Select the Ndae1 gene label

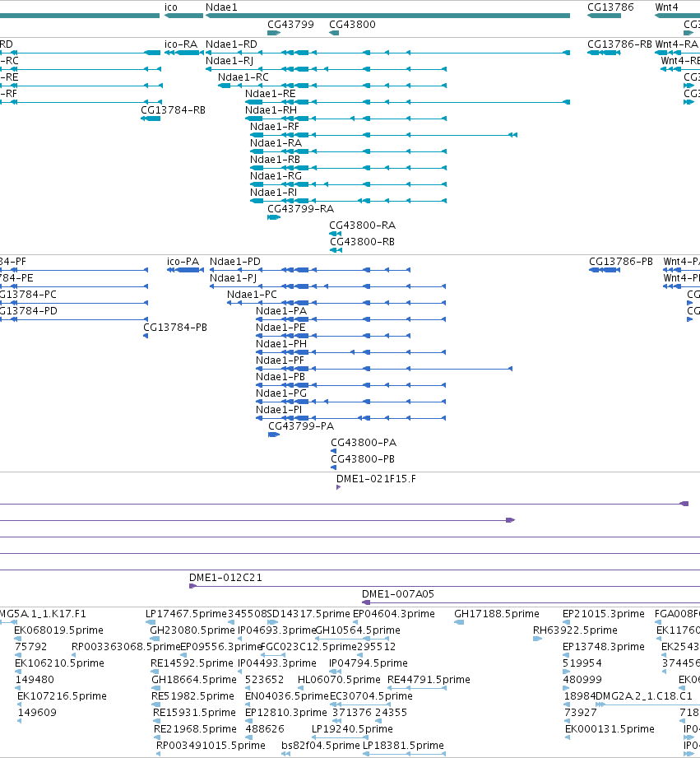click(221, 7)
